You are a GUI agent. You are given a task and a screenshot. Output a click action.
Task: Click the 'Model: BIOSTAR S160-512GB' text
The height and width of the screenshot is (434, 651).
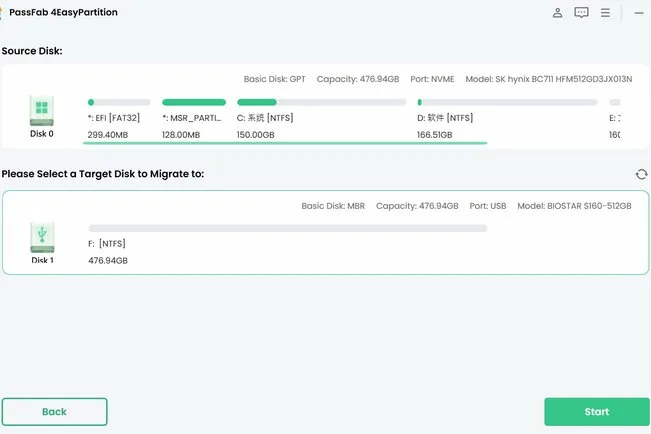pyautogui.click(x=574, y=206)
